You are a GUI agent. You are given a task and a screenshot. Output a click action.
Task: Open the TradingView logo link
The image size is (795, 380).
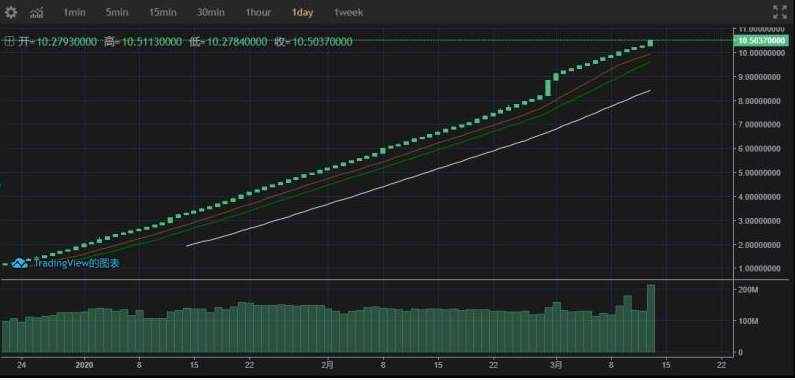(20, 263)
